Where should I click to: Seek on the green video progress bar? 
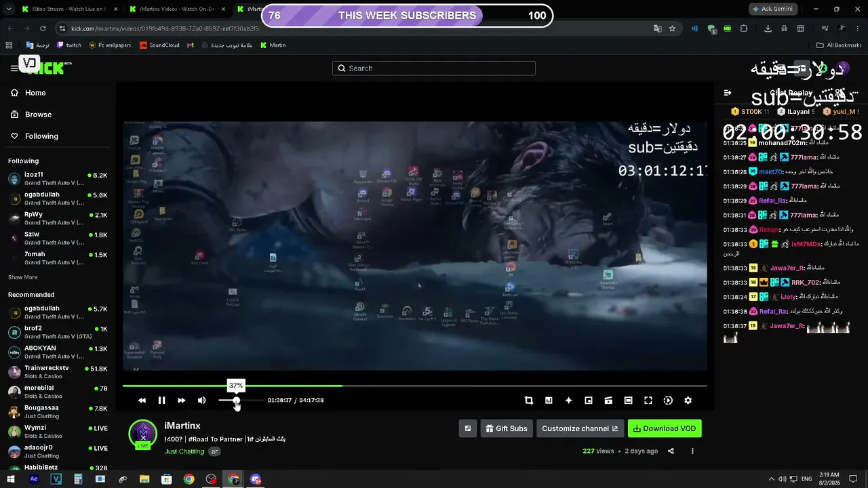pyautogui.click(x=414, y=386)
